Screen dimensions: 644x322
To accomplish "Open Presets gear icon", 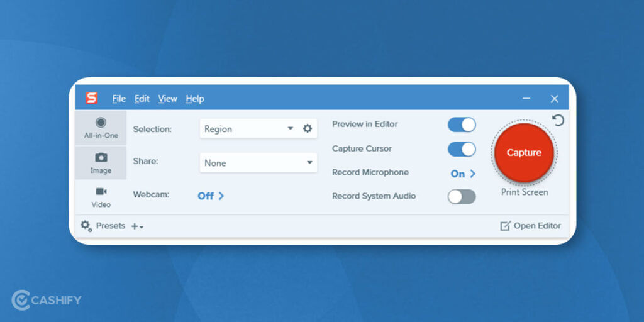I will point(86,226).
